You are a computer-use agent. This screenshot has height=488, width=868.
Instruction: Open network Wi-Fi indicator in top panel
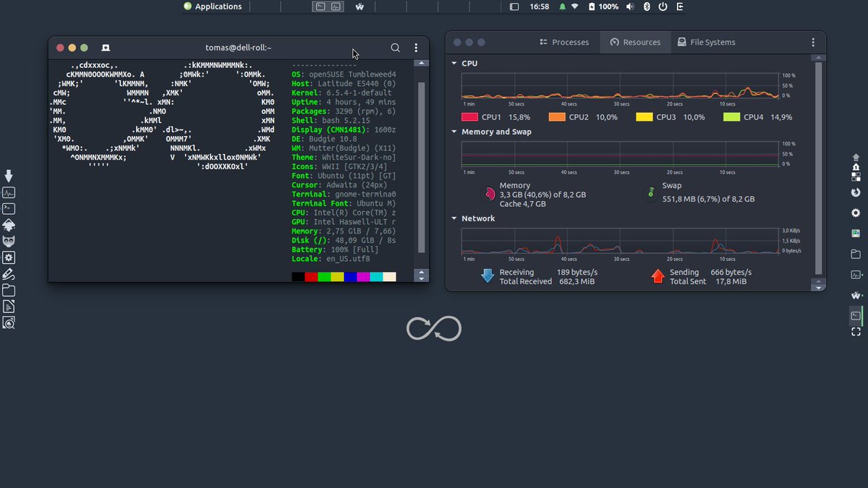[575, 7]
